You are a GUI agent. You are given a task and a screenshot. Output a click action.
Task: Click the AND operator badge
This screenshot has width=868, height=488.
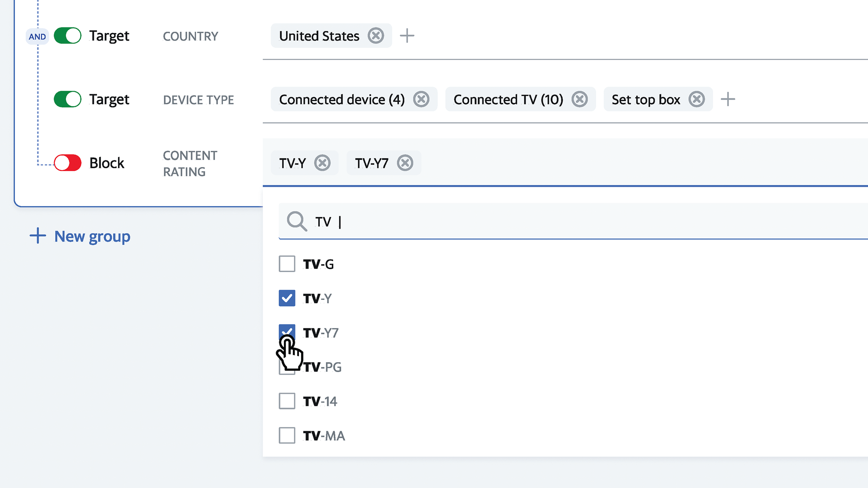(x=37, y=36)
